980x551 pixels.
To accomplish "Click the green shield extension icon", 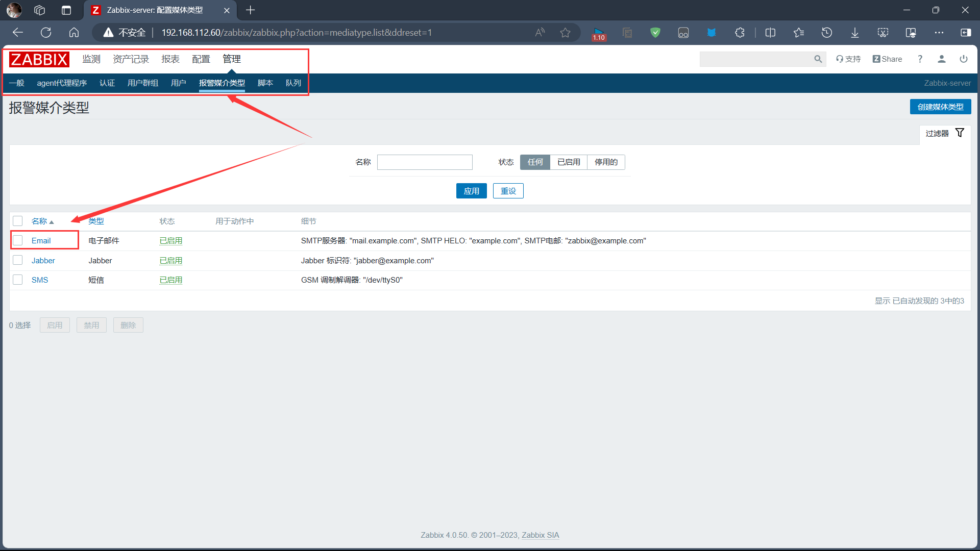I will (655, 33).
